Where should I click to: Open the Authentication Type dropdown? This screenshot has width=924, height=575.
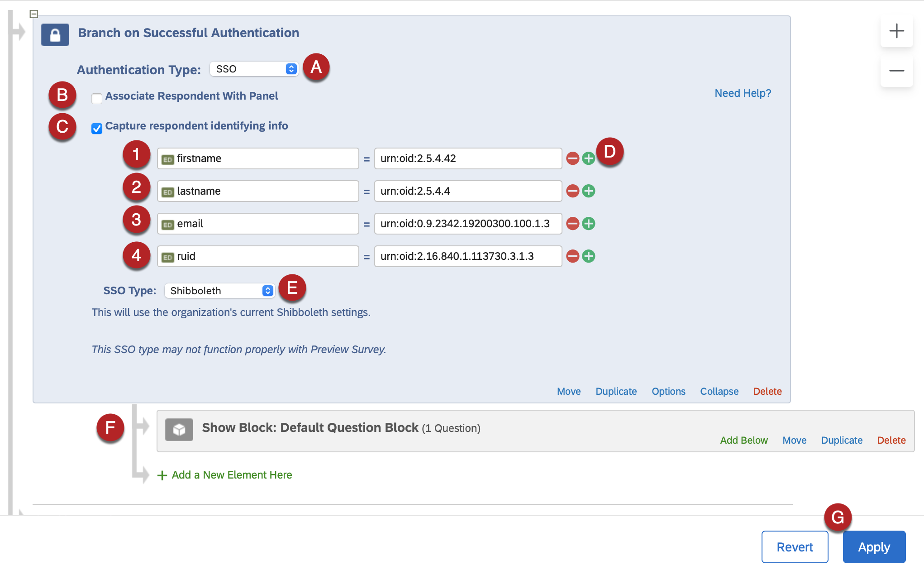[254, 69]
